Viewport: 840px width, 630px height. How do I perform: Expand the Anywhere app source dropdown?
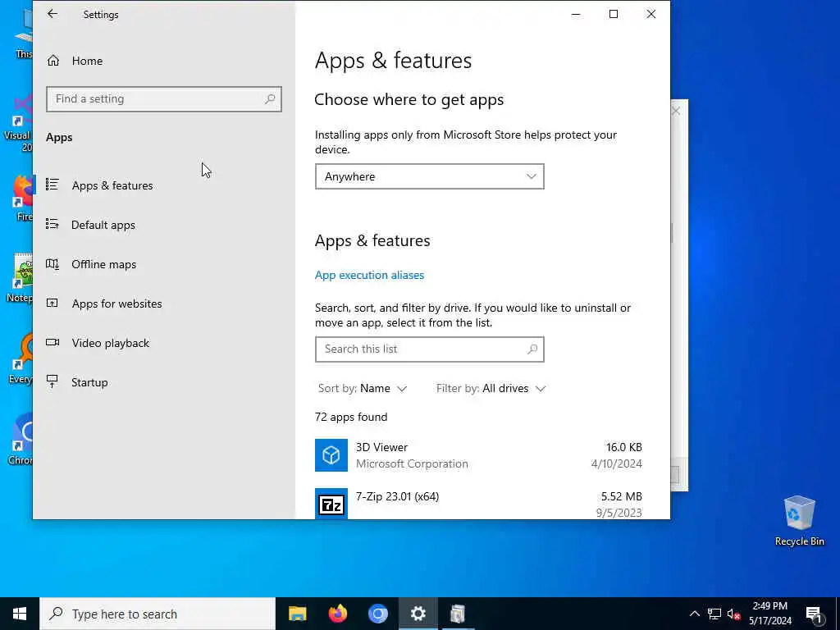pyautogui.click(x=430, y=176)
